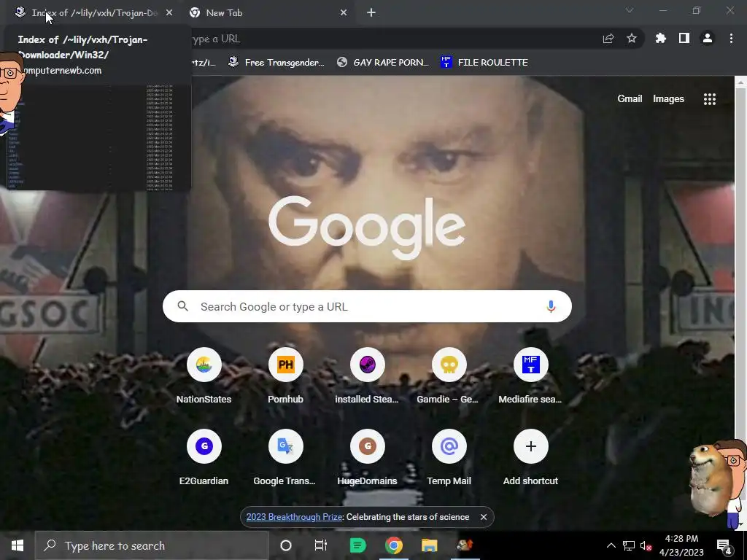Open the 2023 Breakthrough Prize link
Image resolution: width=747 pixels, height=560 pixels.
pyautogui.click(x=295, y=517)
